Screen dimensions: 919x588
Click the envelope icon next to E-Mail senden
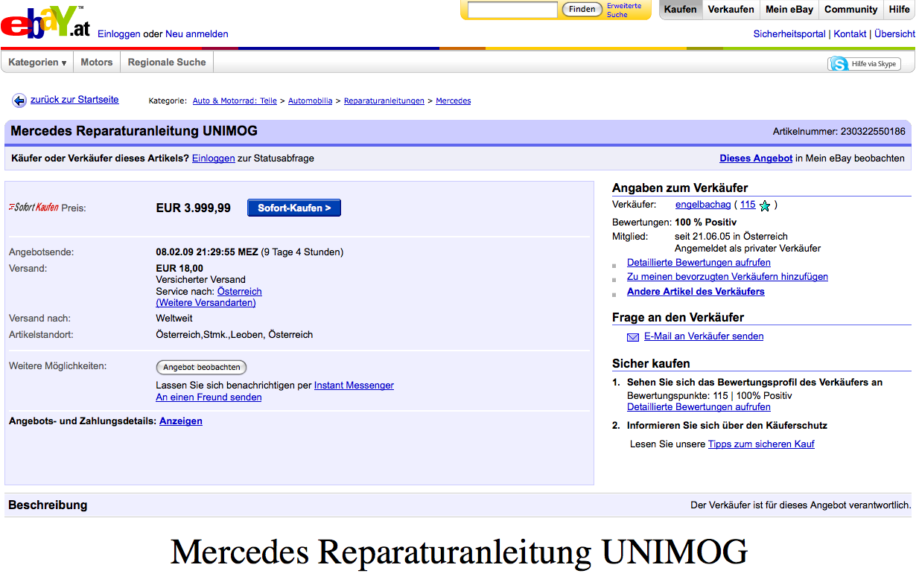click(x=632, y=336)
